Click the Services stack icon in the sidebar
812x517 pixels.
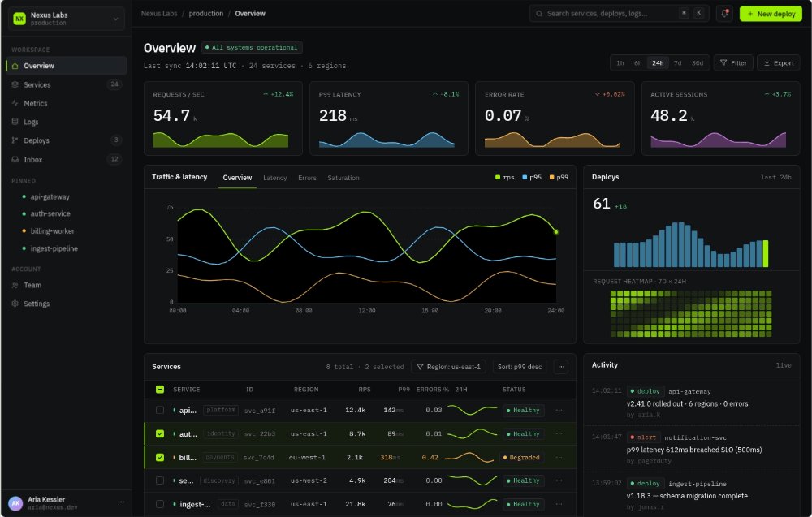click(x=15, y=84)
